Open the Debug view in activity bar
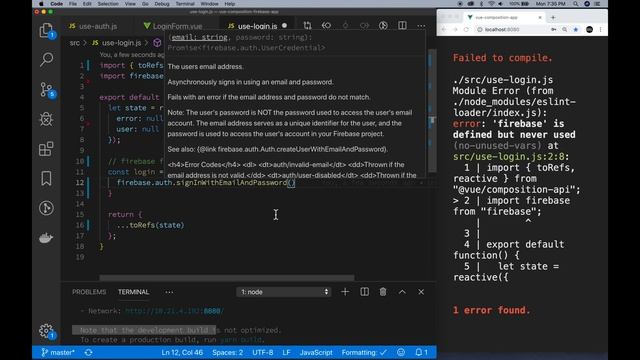This screenshot has width=640, height=360. point(46,119)
